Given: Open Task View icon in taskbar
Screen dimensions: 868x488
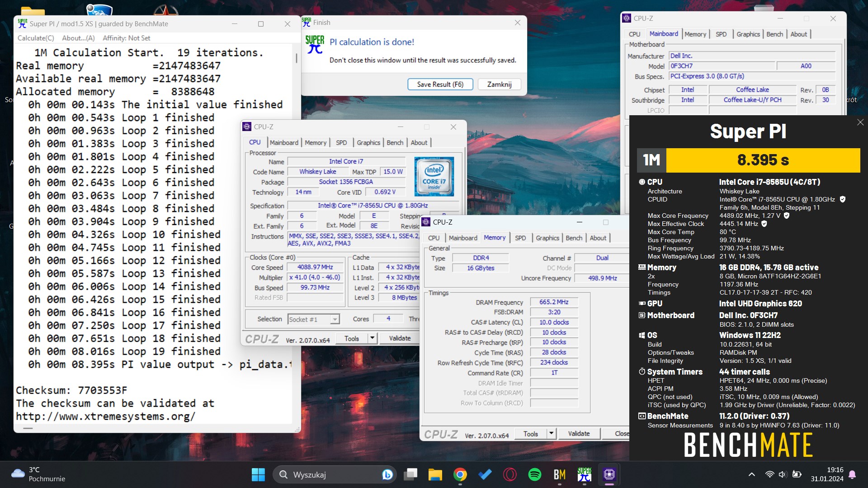Looking at the screenshot, I should [x=410, y=474].
